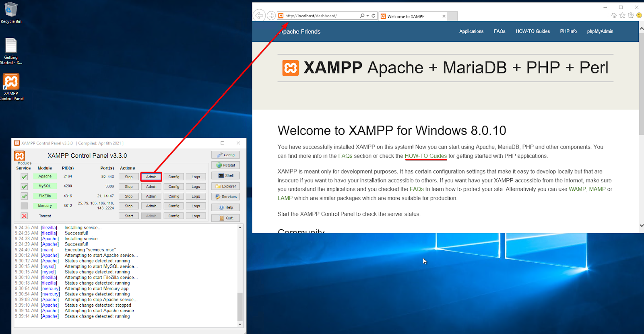The width and height of the screenshot is (644, 334).
Task: Click the first FAQs link in welcome paragraph
Action: click(345, 156)
